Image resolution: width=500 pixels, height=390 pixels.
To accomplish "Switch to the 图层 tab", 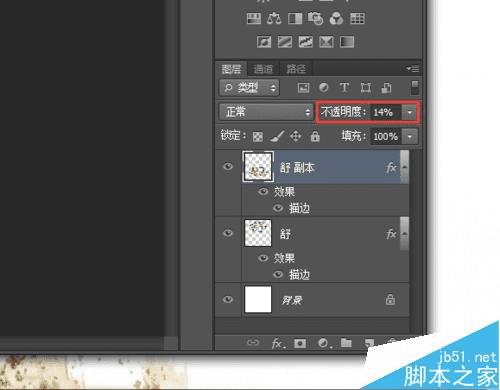I will 231,69.
